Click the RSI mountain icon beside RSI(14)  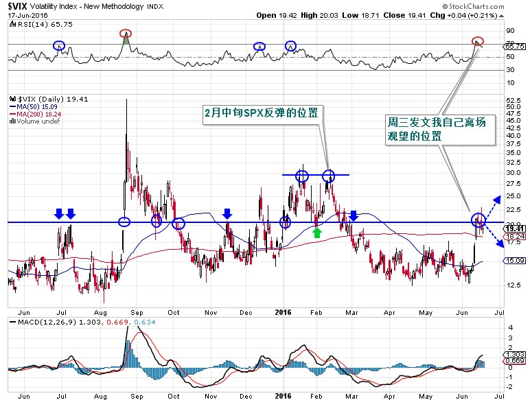coord(12,24)
